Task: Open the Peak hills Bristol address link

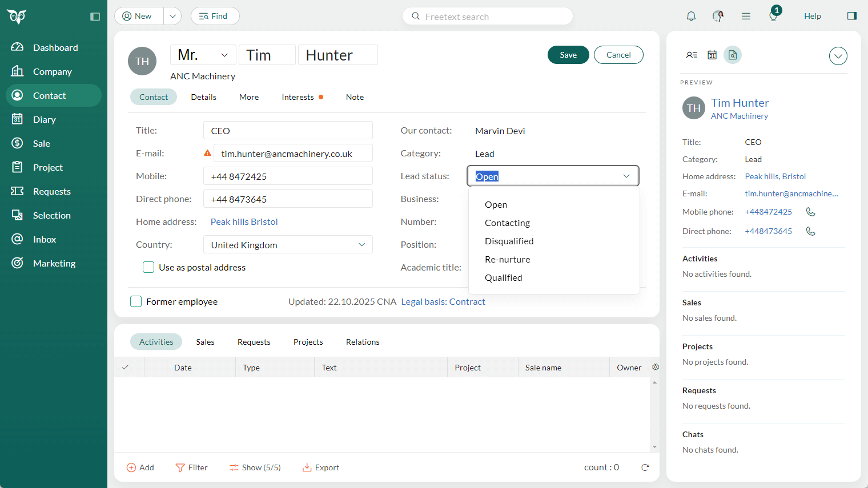Action: click(x=244, y=221)
